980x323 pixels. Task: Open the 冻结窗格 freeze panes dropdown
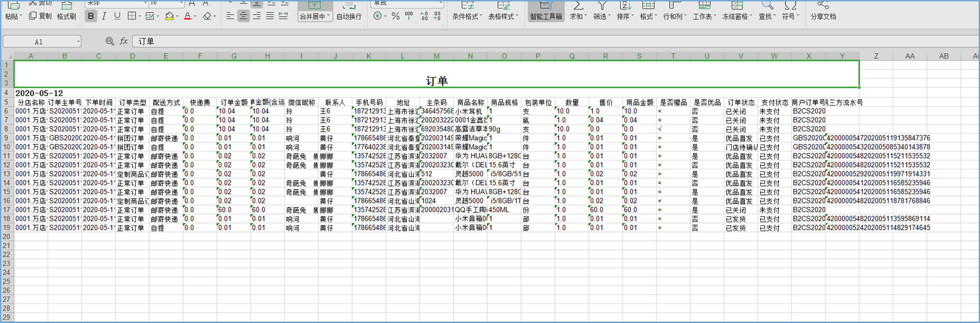point(737,17)
